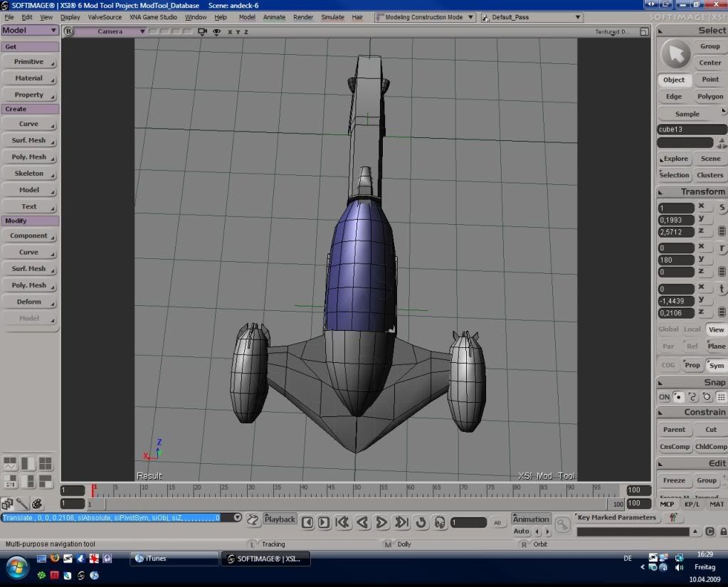Toggle Prop proportional modeling
This screenshot has width=728, height=587.
coord(692,366)
